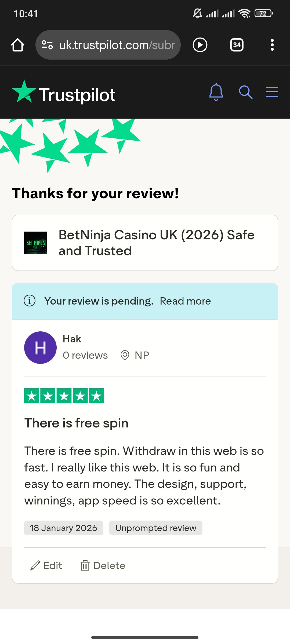Expand the Trustpilot hamburger menu
This screenshot has height=644, width=290.
point(272,92)
